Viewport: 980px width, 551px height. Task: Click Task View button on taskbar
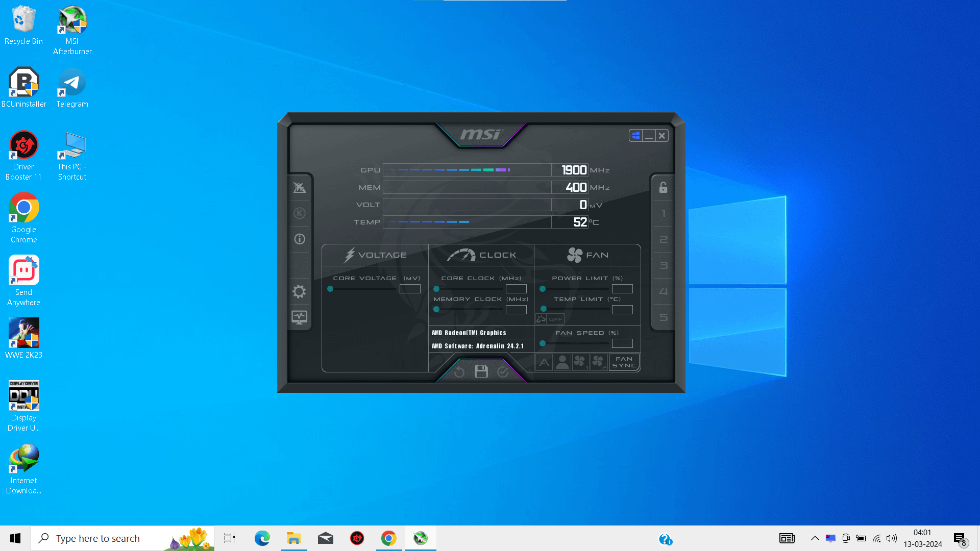[x=230, y=538]
